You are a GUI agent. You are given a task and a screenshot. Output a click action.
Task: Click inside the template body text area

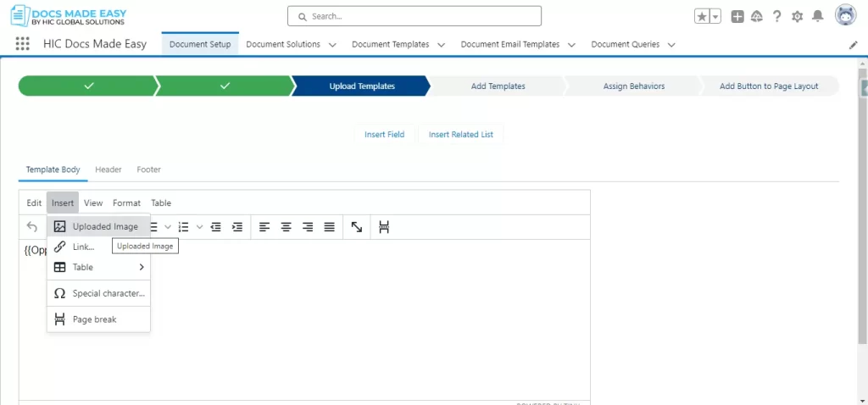(x=304, y=319)
